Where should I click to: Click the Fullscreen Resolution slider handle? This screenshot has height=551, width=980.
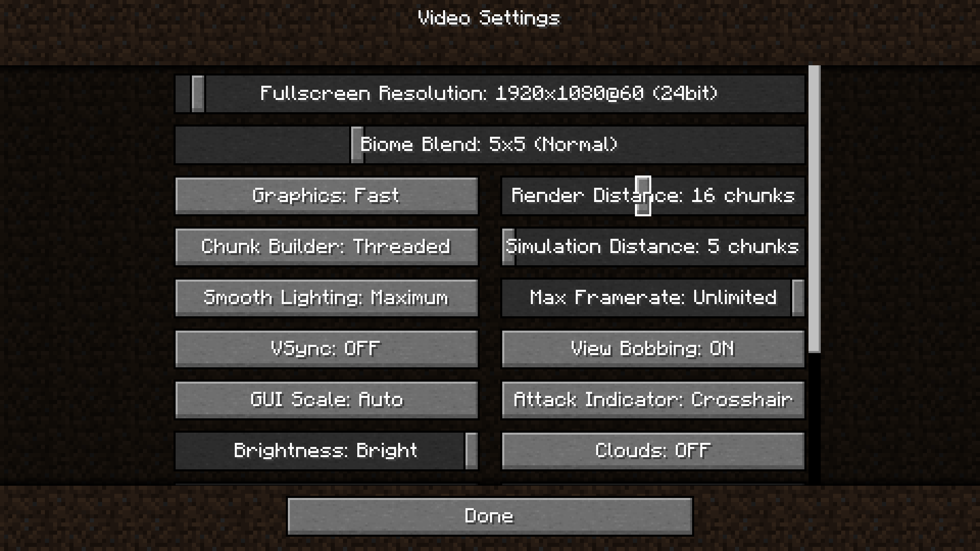[x=198, y=94]
